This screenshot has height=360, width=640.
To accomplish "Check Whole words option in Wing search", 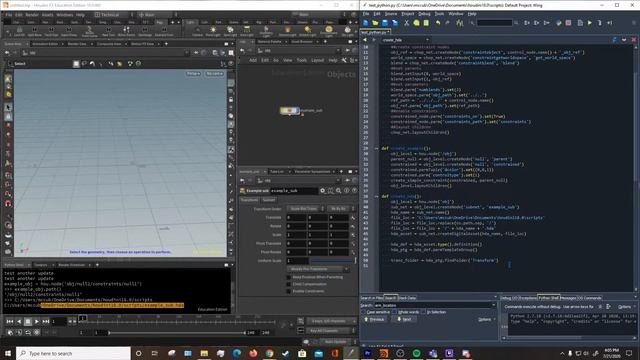I will click(394, 312).
